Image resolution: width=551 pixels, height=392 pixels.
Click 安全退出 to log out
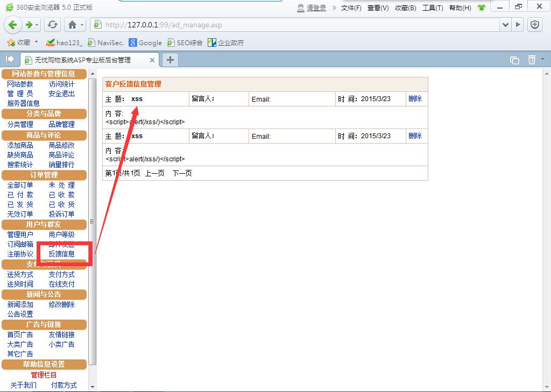point(61,94)
